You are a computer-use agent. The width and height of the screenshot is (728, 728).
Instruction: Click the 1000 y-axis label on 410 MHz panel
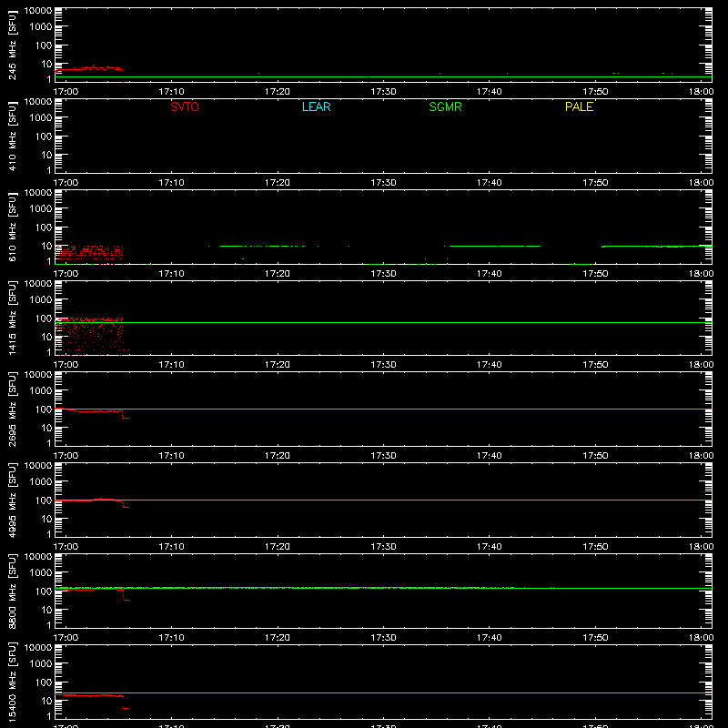pyautogui.click(x=41, y=118)
